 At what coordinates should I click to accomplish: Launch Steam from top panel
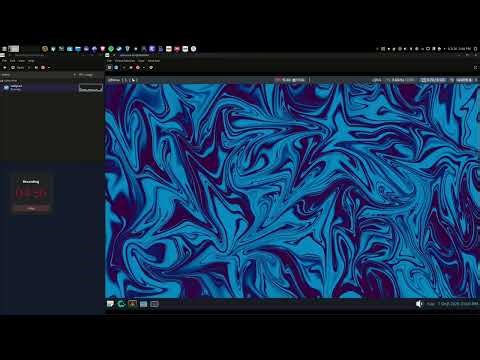pyautogui.click(x=119, y=49)
